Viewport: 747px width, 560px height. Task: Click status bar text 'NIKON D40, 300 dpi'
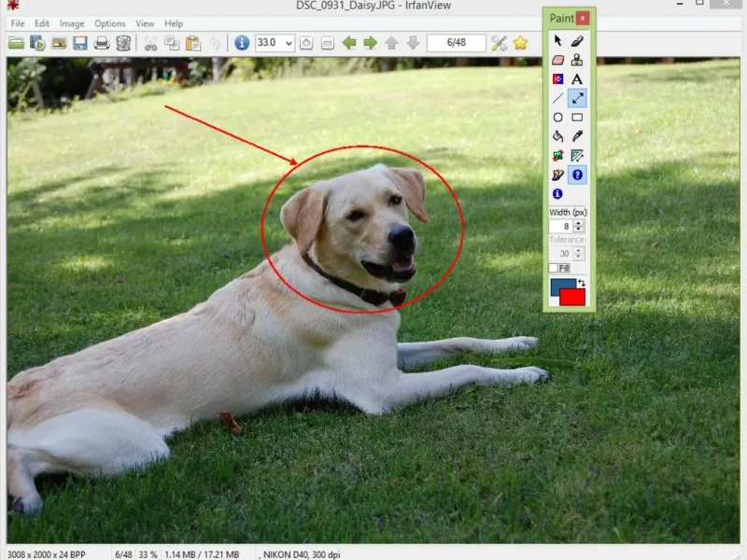coord(302,554)
